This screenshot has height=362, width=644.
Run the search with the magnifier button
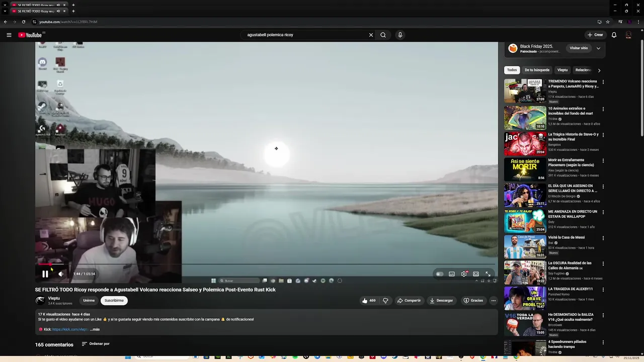[383, 35]
